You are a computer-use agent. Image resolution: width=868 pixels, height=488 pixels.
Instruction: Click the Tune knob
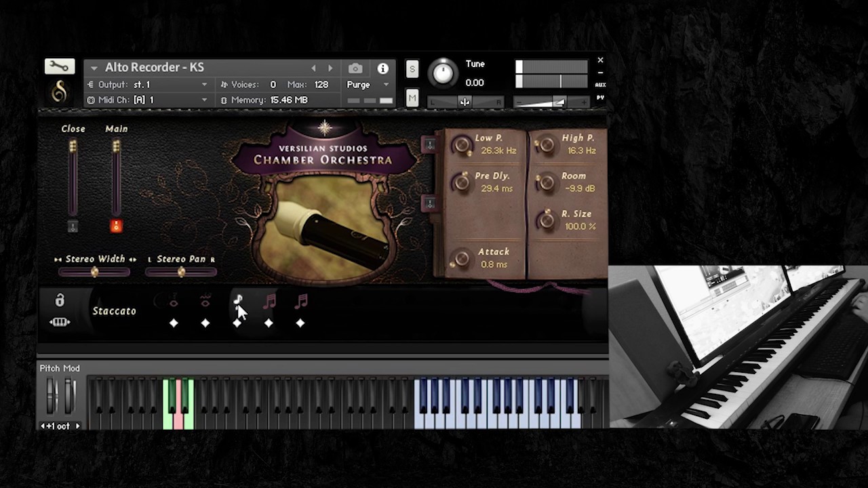(x=443, y=73)
